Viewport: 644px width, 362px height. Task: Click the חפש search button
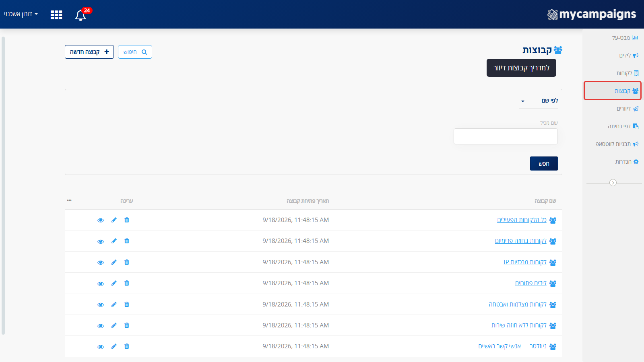[x=544, y=164]
